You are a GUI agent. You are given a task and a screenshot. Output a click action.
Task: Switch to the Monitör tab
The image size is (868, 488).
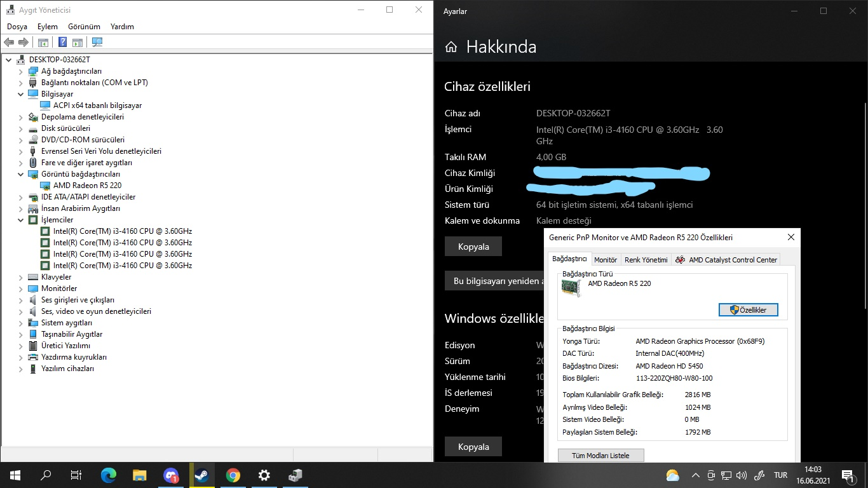pos(606,260)
